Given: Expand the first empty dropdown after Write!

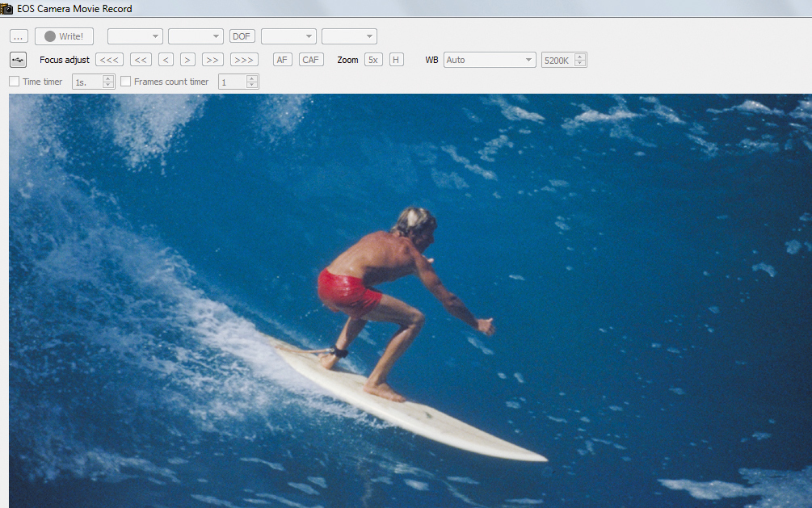Looking at the screenshot, I should 135,36.
